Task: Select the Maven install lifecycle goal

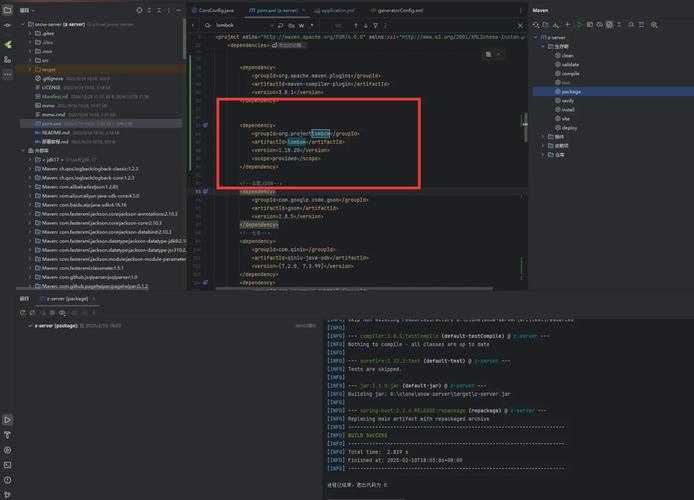Action: (567, 109)
